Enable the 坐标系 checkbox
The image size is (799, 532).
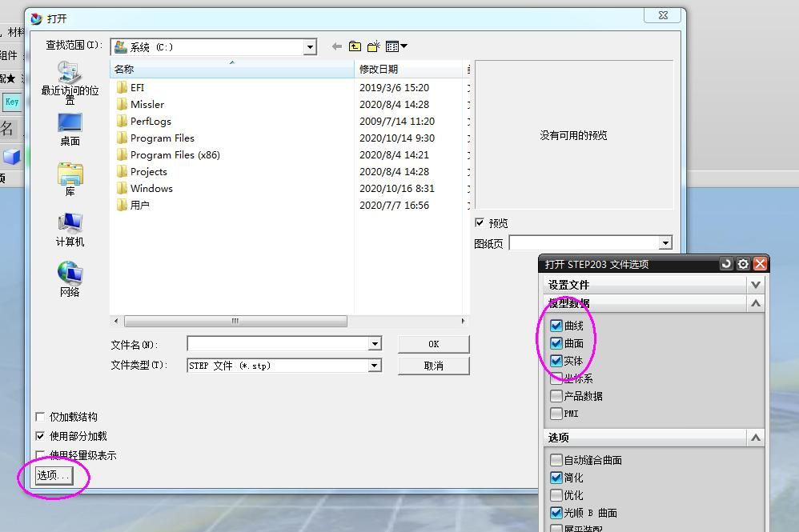point(557,378)
